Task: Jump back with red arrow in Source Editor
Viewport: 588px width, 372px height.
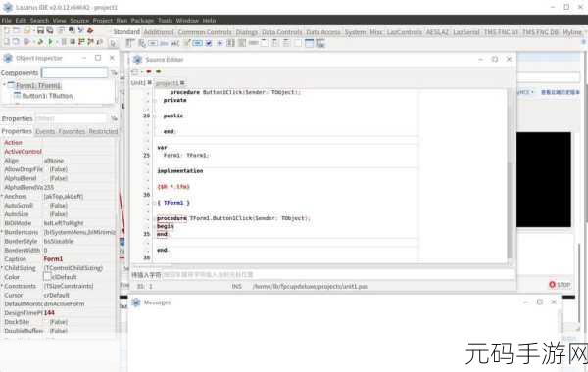Action: tap(149, 71)
